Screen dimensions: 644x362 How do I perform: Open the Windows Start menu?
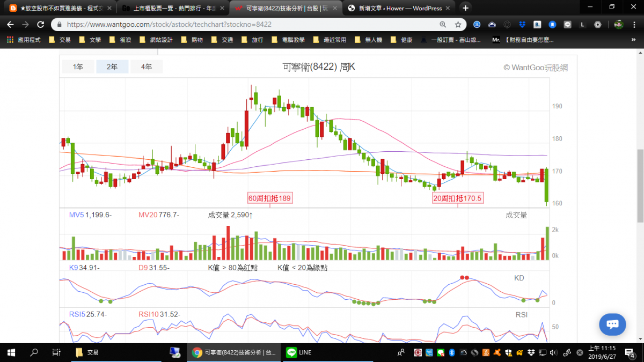11,352
